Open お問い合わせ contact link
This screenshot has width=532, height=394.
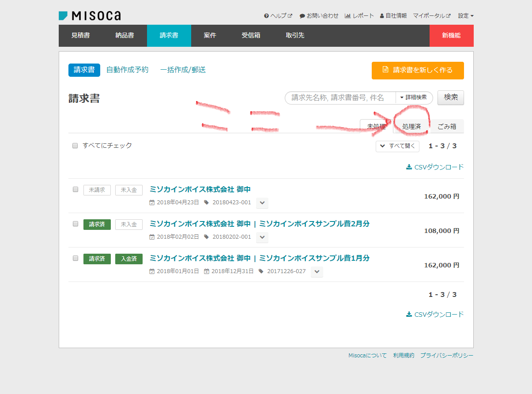pos(319,16)
